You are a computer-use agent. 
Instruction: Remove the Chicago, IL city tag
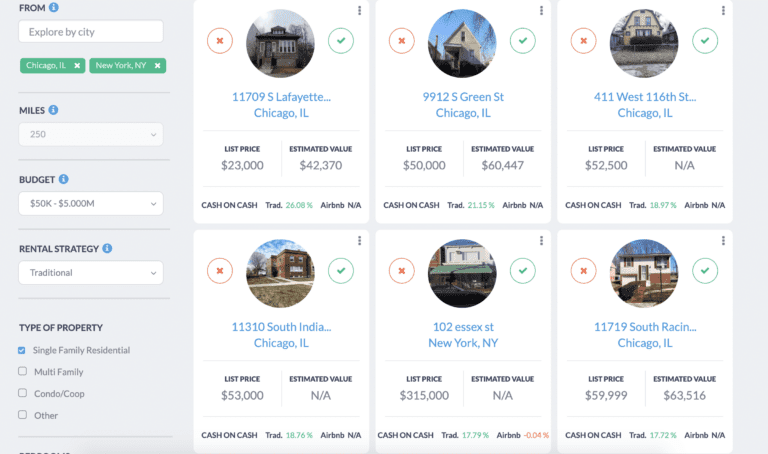click(77, 65)
